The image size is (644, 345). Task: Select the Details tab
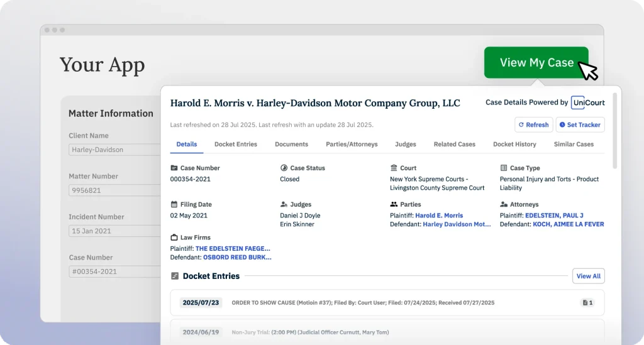[x=186, y=145]
